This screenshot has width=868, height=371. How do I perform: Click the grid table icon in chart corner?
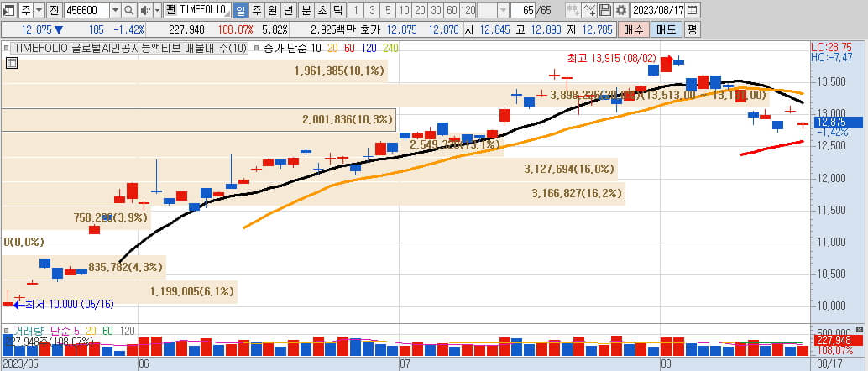[x=11, y=63]
